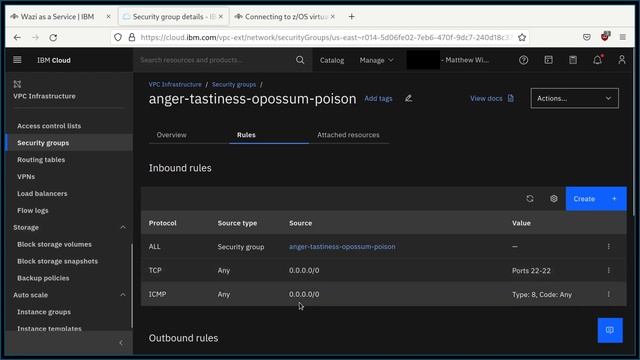Open Instance groups in sidebar
This screenshot has width=640, height=360.
coord(44,312)
